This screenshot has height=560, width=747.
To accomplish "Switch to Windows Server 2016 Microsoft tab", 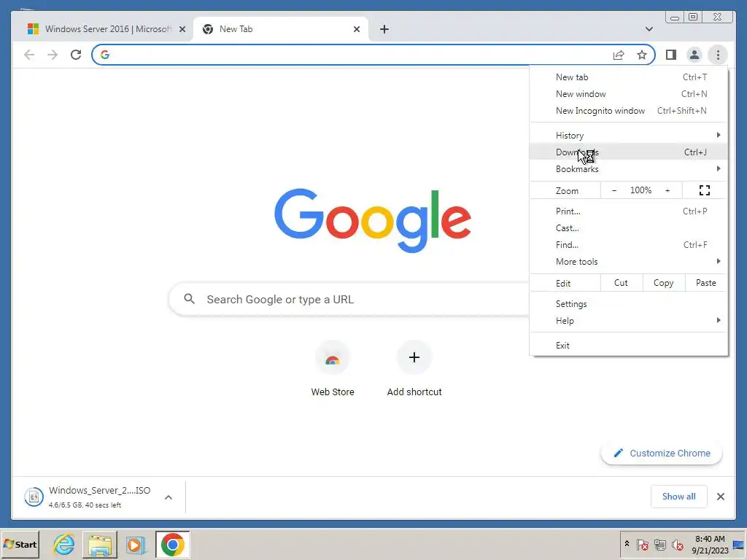I will (106, 29).
